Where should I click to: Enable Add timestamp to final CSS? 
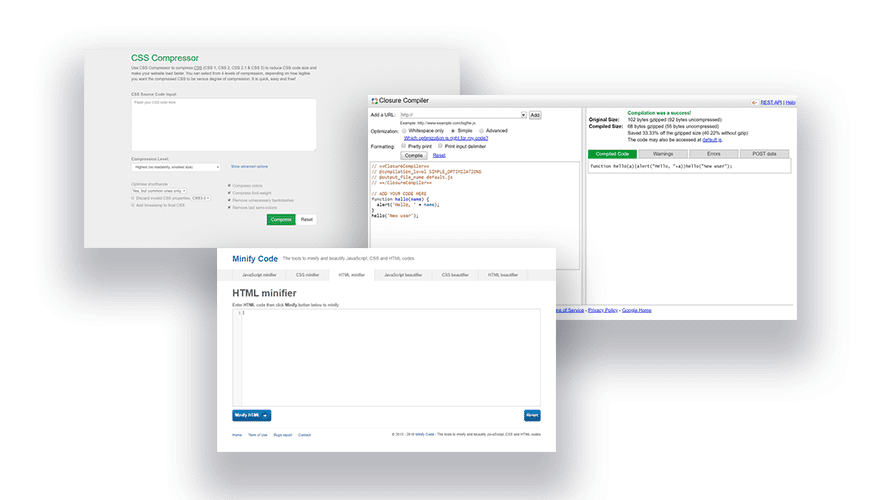pos(133,205)
